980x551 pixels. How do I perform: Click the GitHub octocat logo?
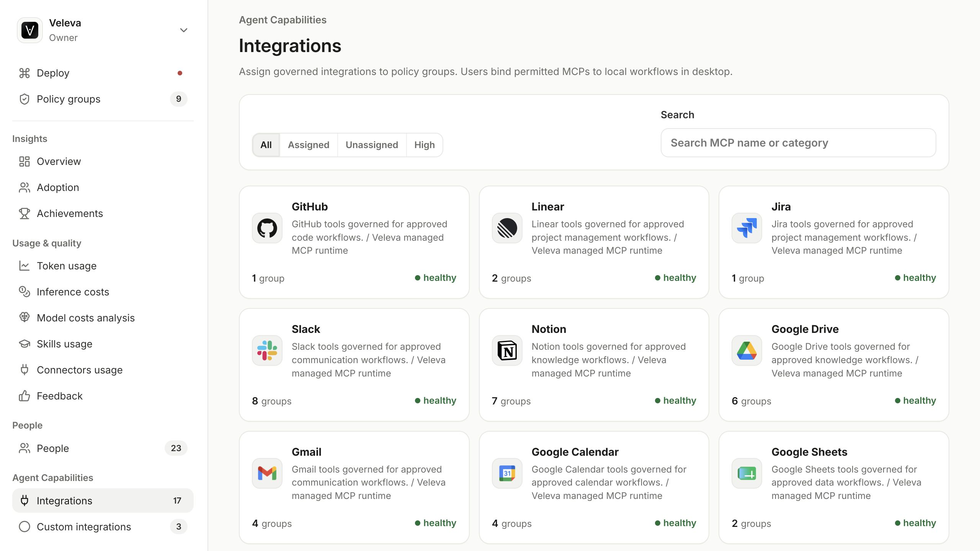tap(267, 228)
